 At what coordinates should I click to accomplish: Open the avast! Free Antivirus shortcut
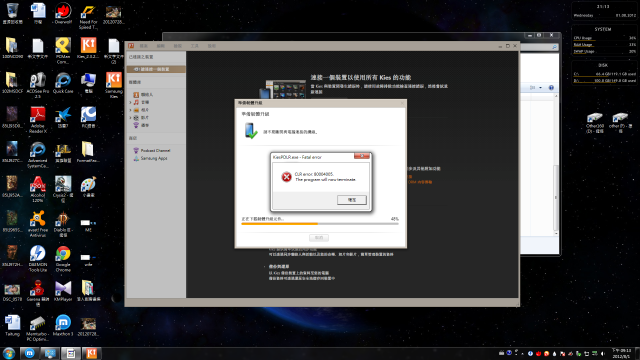point(38,224)
